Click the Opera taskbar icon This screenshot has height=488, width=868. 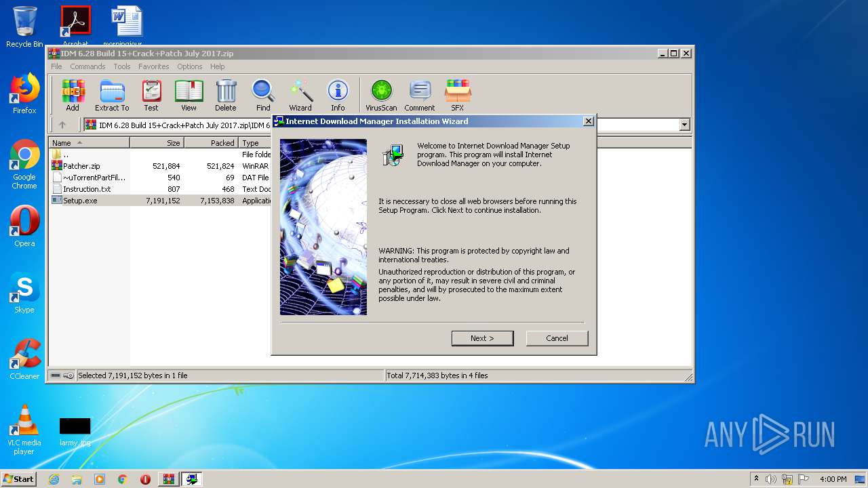coord(145,479)
